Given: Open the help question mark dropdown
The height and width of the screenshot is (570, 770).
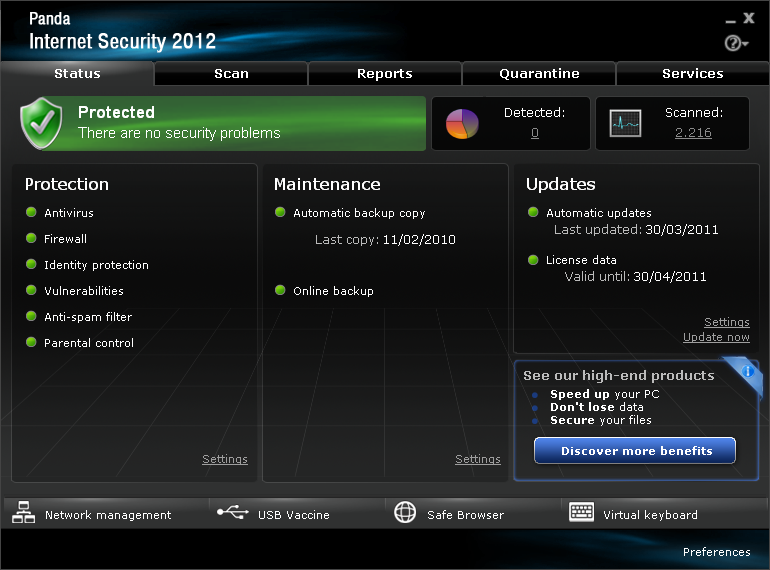Looking at the screenshot, I should coord(736,43).
